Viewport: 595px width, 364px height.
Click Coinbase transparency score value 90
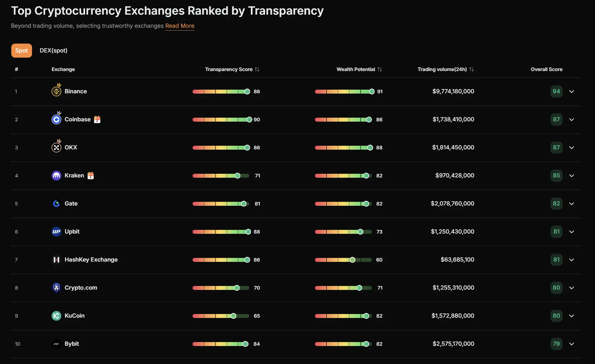pyautogui.click(x=257, y=120)
